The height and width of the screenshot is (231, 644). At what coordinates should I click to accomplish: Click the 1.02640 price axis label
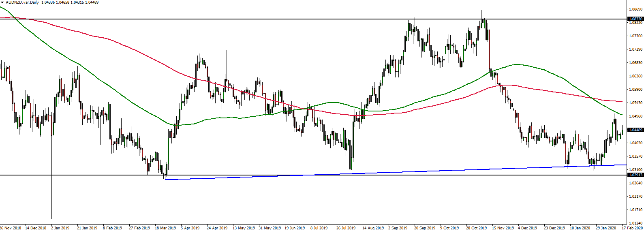pos(635,183)
